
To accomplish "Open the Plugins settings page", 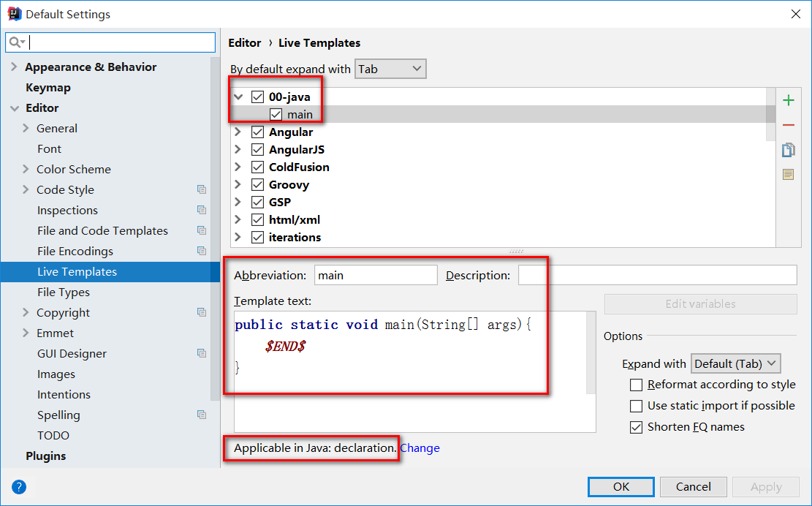I will (x=45, y=456).
